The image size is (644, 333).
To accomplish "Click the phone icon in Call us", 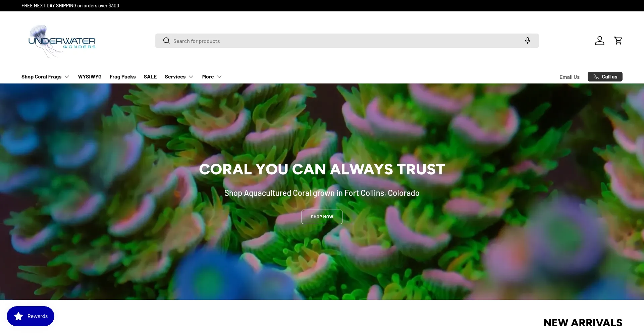I will pyautogui.click(x=596, y=77).
